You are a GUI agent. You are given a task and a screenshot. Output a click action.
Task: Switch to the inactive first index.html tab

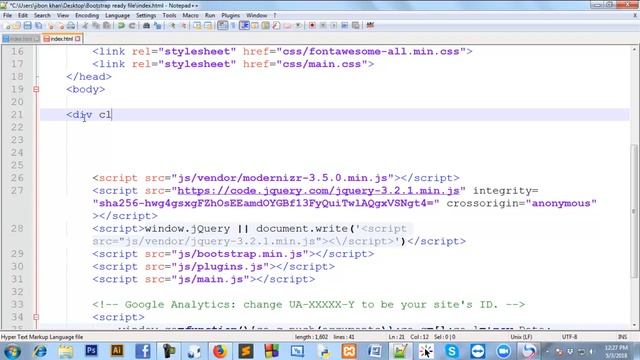(20, 39)
